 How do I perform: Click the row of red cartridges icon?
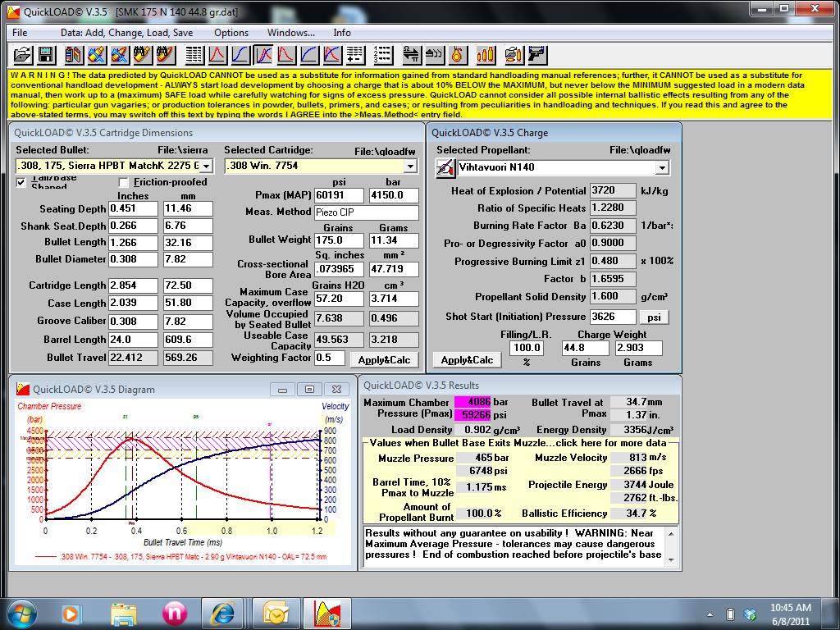tap(485, 55)
